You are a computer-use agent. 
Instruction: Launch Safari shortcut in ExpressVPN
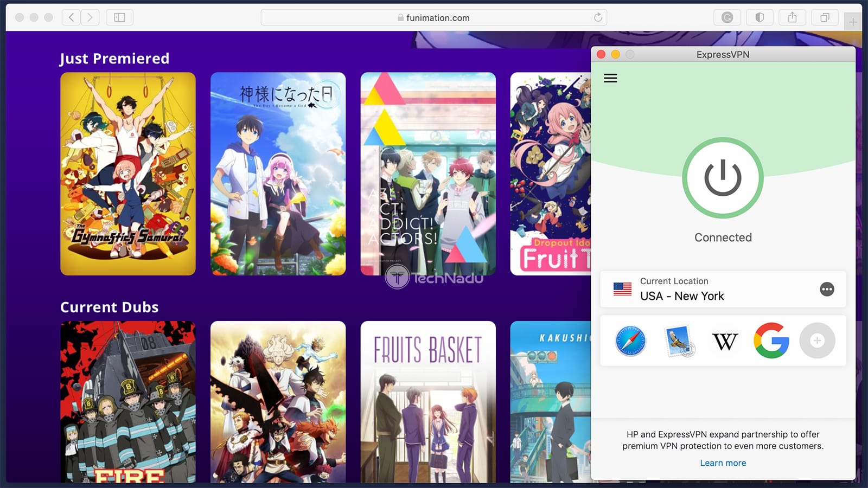pos(630,341)
